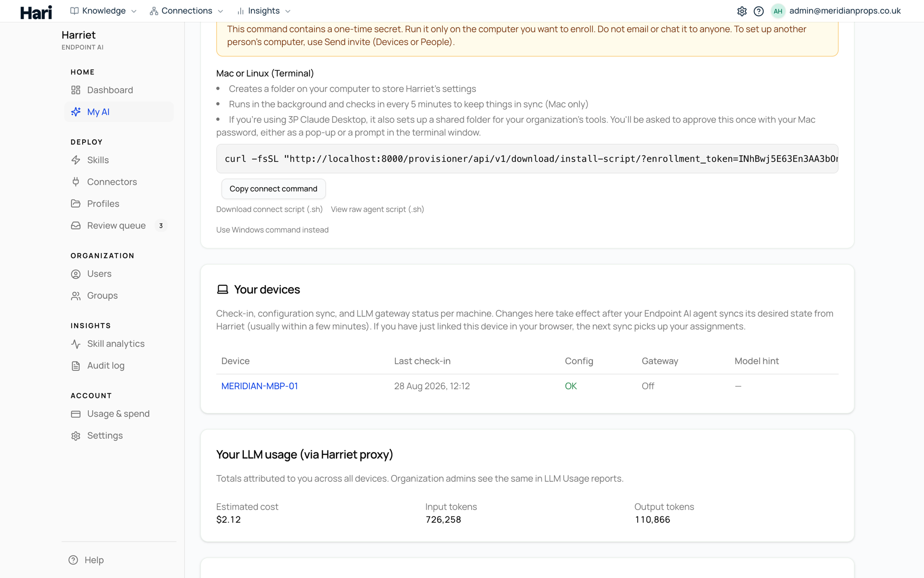The width and height of the screenshot is (924, 578).
Task: Click the Knowledge book icon
Action: click(x=74, y=11)
